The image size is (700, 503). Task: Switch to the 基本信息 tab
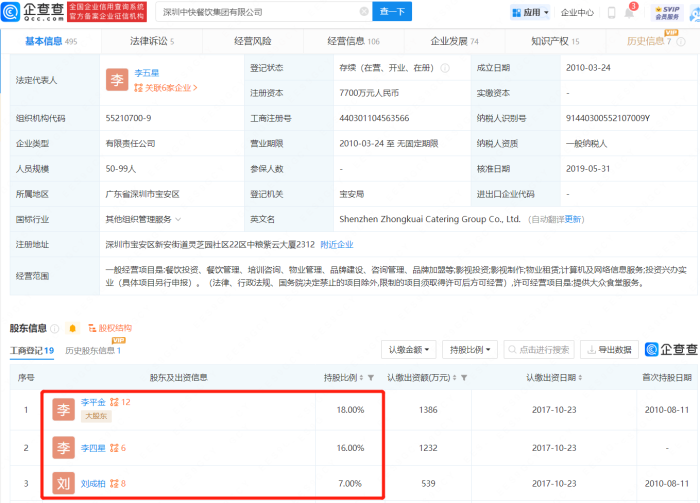51,42
